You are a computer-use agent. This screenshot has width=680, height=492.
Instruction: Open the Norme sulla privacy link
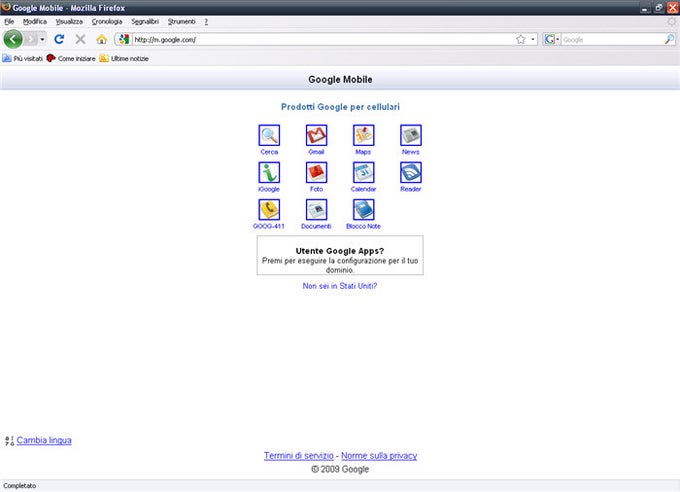(379, 456)
